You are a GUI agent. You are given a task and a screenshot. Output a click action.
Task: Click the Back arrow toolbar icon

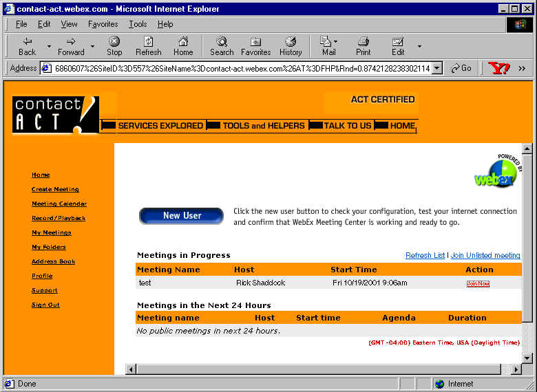tap(27, 42)
